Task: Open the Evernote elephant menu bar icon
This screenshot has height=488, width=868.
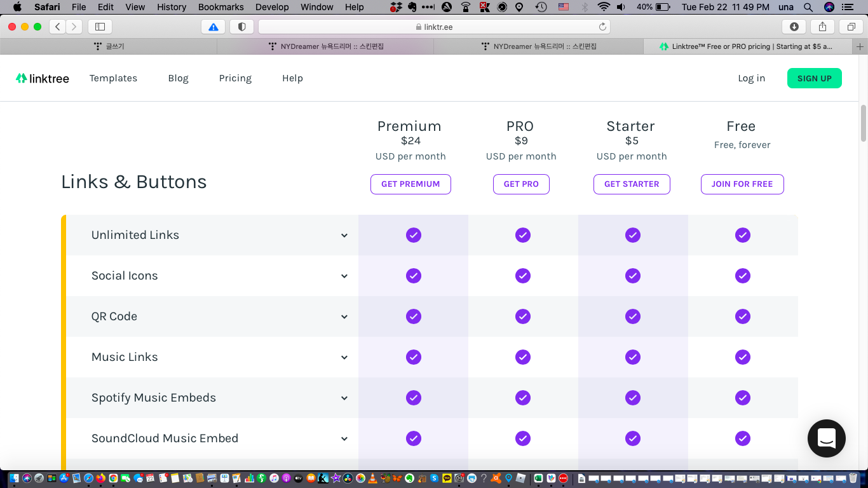Action: tap(412, 7)
